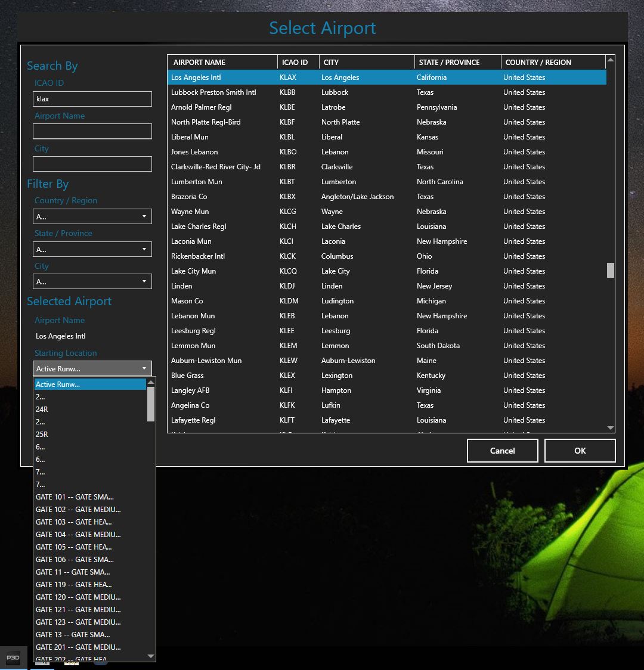Select Jones Lebanon airport row
Viewport: 644px width, 670px height.
point(387,151)
